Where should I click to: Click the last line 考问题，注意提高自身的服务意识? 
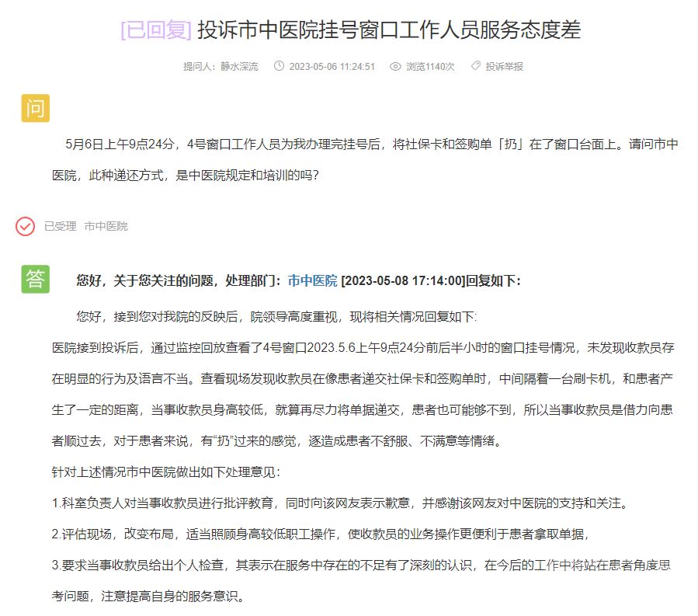[148, 596]
